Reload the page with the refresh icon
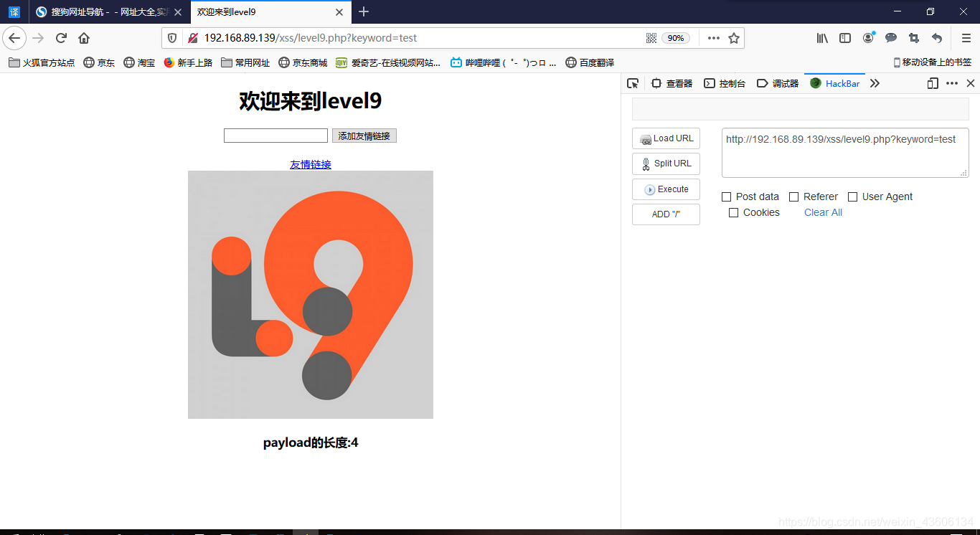980x535 pixels. tap(61, 38)
